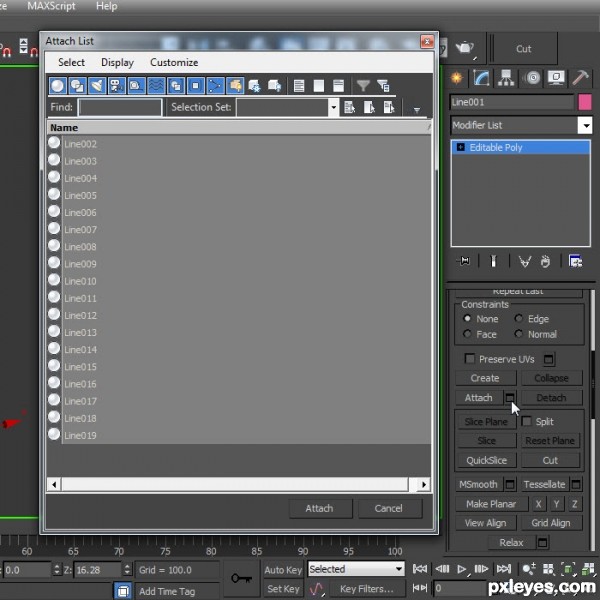Click the Play Animation button
This screenshot has height=600, width=600.
click(462, 569)
